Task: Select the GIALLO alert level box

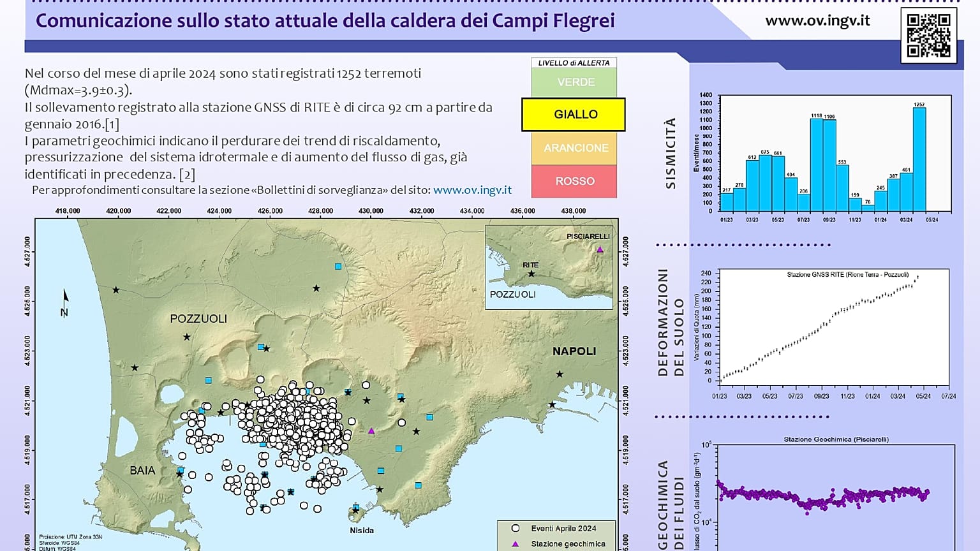Action: [574, 114]
